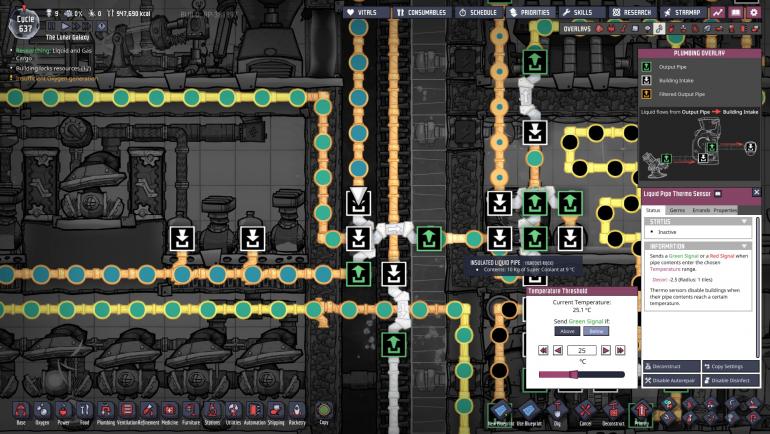The height and width of the screenshot is (434, 770).
Task: Open the Ventilation build category
Action: tap(127, 412)
